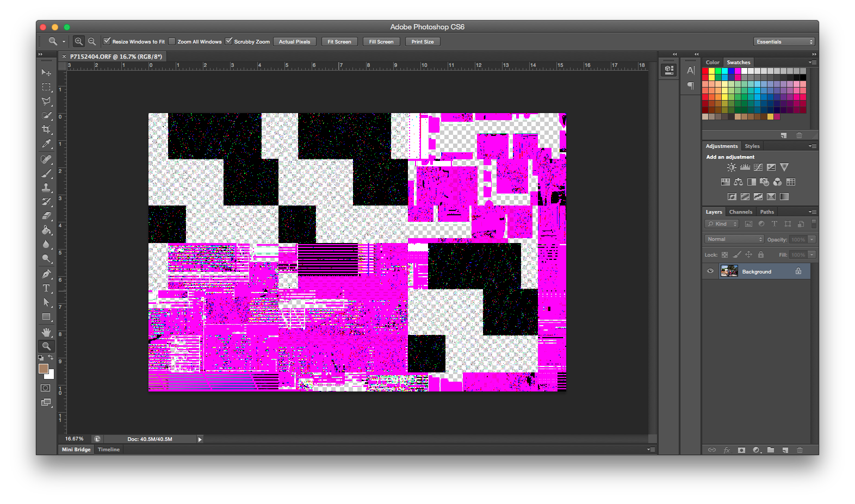855x504 pixels.
Task: Select the Eraser tool
Action: [x=46, y=216]
